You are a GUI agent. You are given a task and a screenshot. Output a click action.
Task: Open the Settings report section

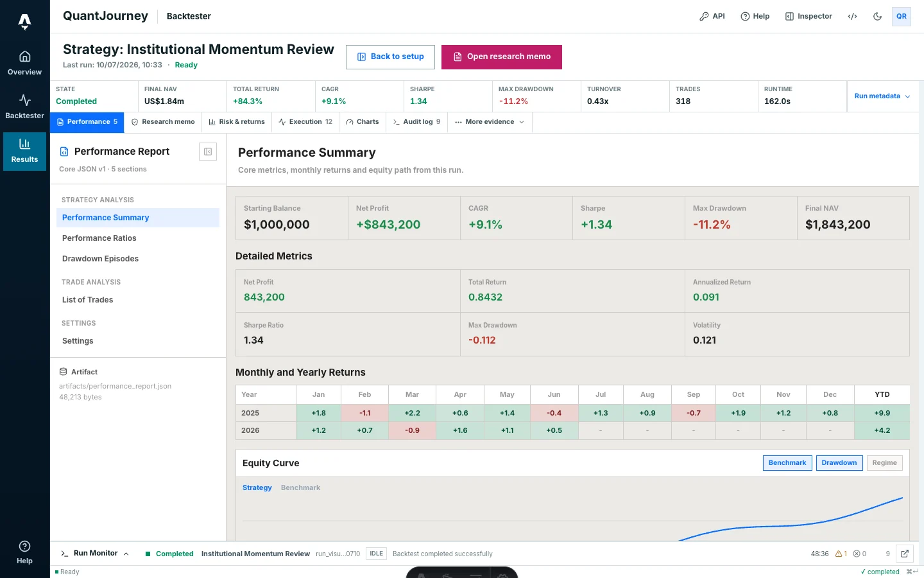click(x=138, y=341)
